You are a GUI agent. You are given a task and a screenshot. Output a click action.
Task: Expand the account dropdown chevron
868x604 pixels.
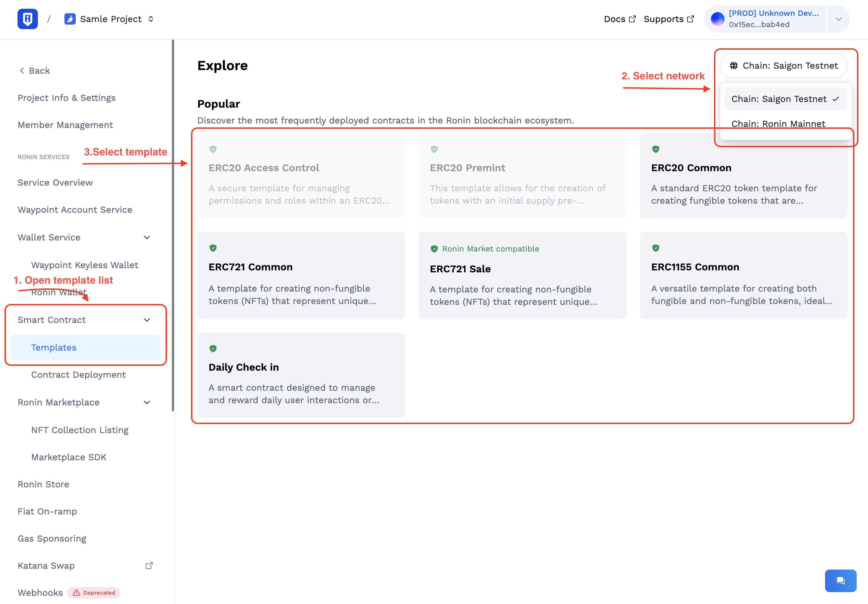(x=838, y=19)
